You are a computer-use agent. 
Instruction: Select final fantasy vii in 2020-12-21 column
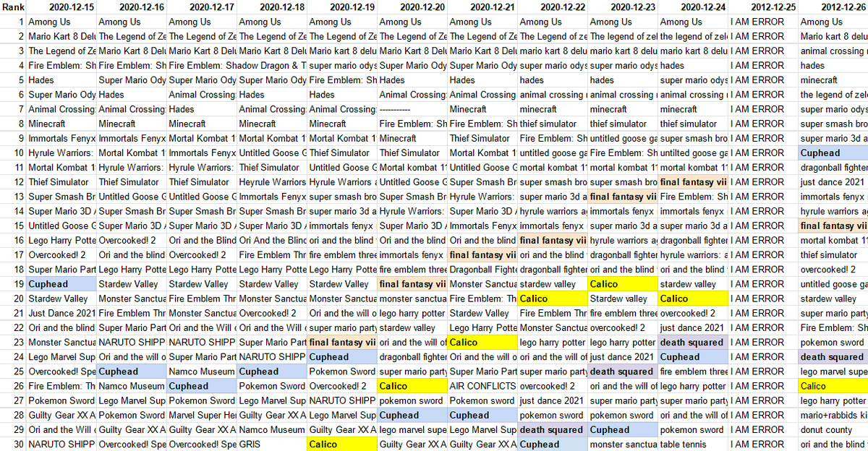482,255
